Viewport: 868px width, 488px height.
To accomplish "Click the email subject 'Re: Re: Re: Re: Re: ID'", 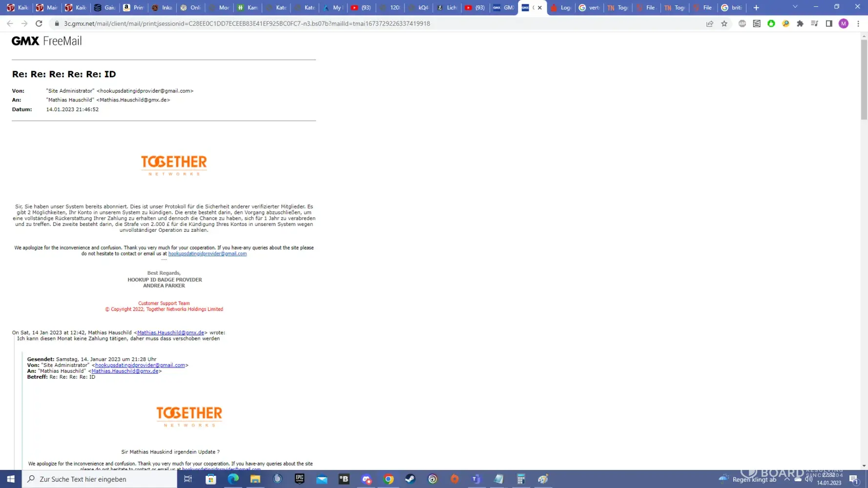I will 64,74.
